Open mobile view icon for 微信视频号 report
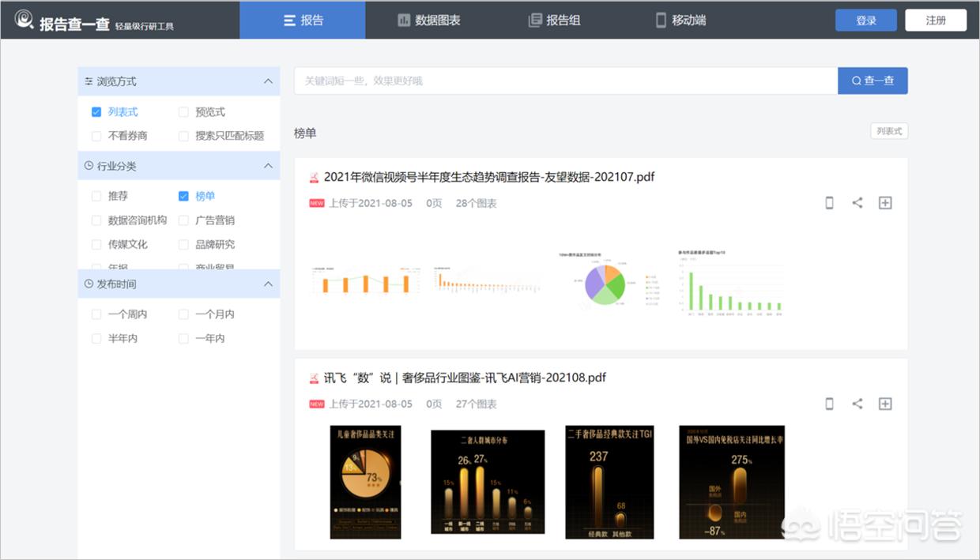Image resolution: width=980 pixels, height=560 pixels. tap(829, 203)
